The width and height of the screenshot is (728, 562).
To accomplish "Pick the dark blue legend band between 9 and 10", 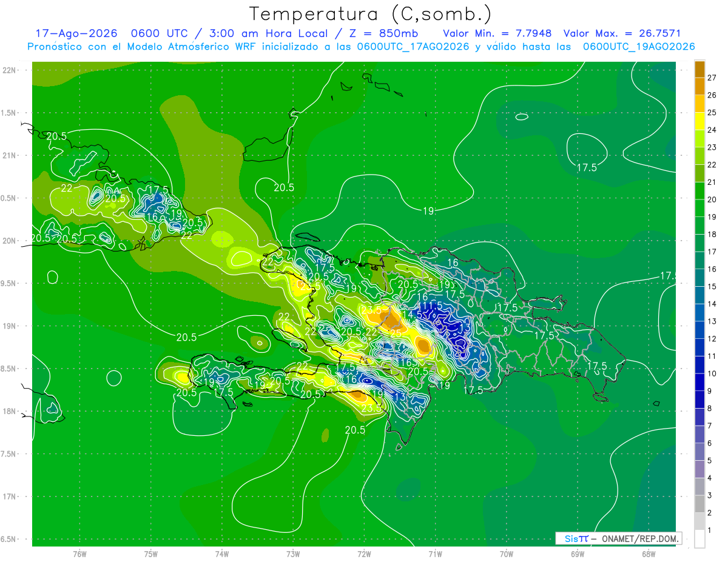I will click(700, 382).
